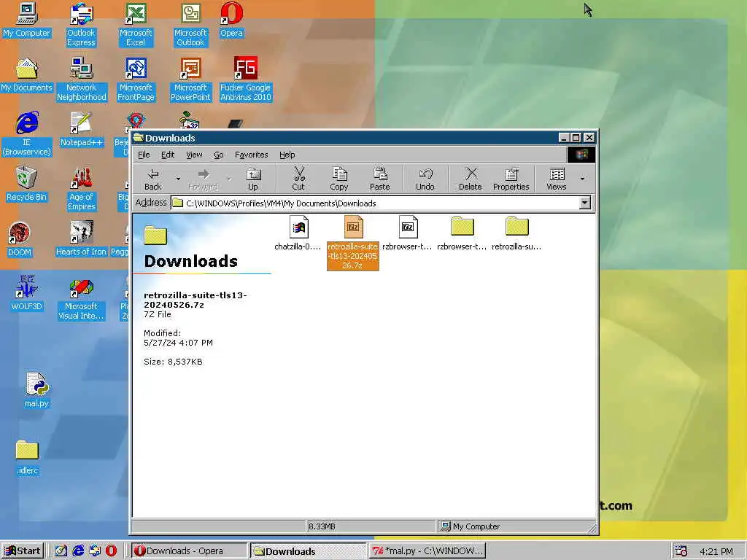Open the Recycle Bin
This screenshot has height=560, width=747.
[x=27, y=184]
